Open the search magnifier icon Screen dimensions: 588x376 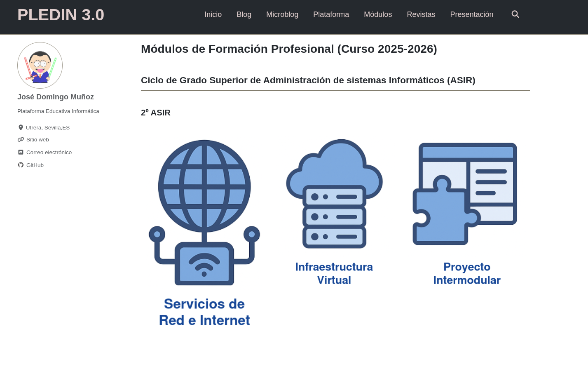pyautogui.click(x=515, y=14)
